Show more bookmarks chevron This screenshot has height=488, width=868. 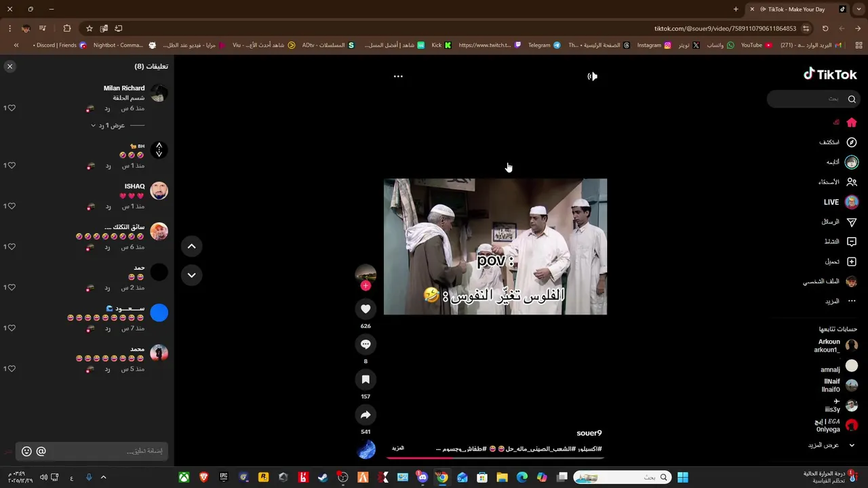(16, 45)
